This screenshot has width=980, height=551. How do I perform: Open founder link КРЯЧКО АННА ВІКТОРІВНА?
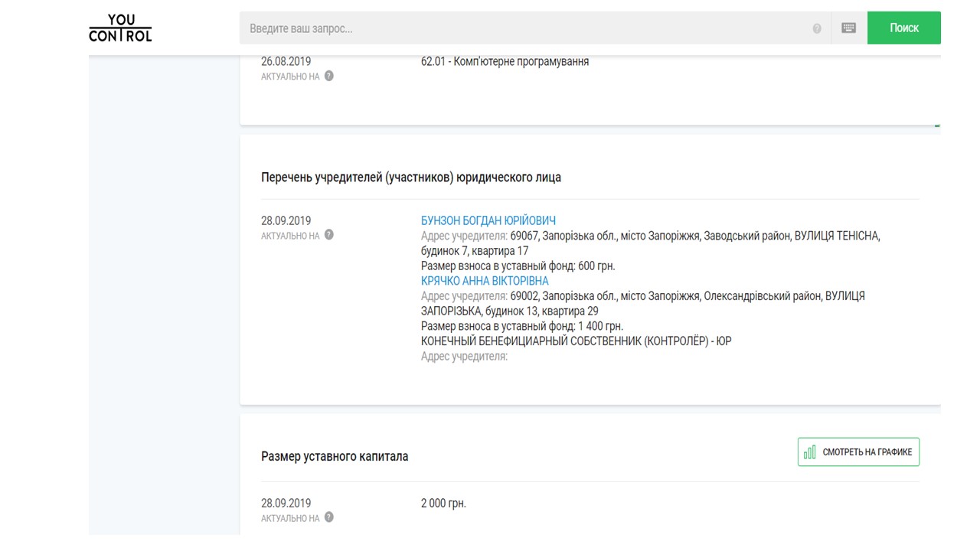[x=485, y=281]
